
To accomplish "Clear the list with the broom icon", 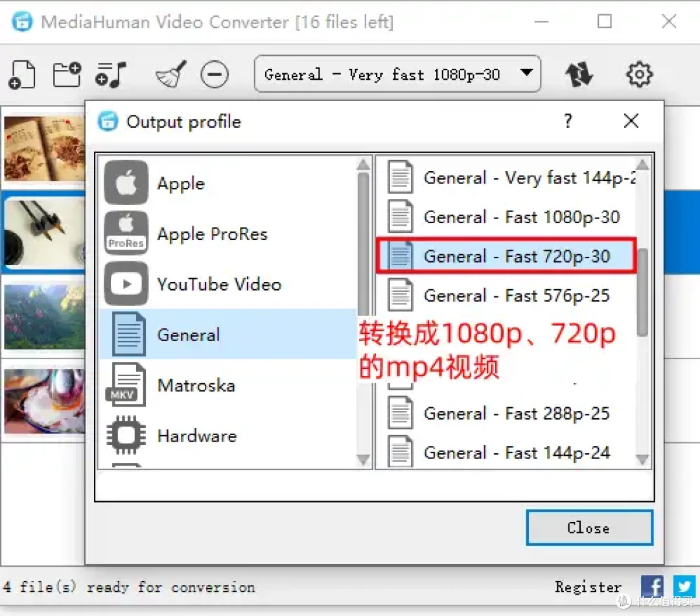I will point(171,74).
